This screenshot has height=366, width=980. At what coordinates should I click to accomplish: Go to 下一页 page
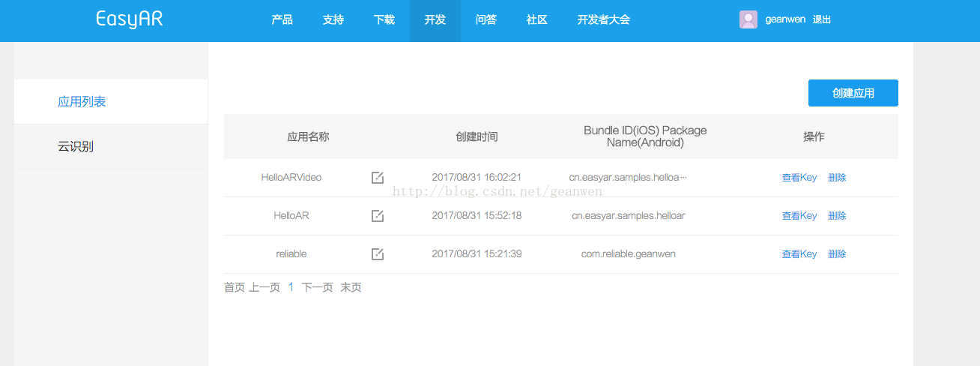coord(317,287)
